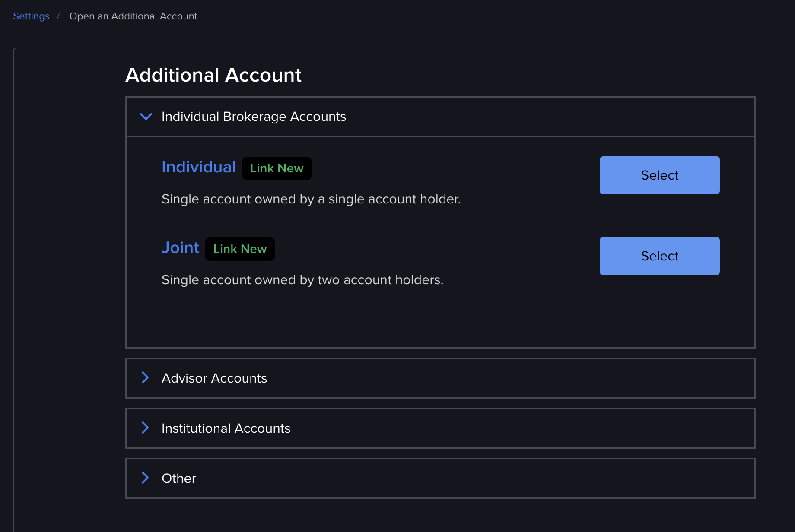The image size is (795, 532).
Task: Click the Additional Account page title
Action: 213,75
